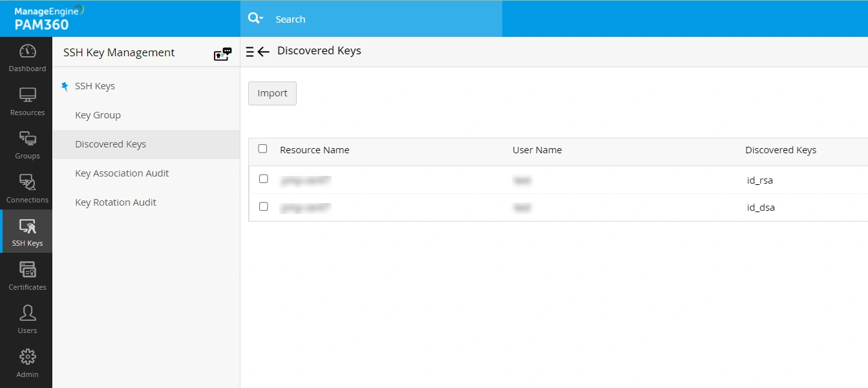Check the box for the id_dsa row
This screenshot has height=388, width=868.
pyautogui.click(x=263, y=207)
